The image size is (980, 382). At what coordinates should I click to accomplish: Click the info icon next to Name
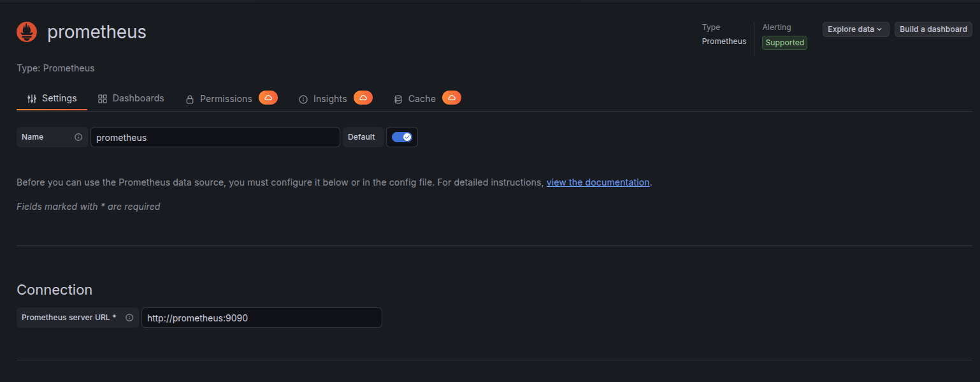[78, 137]
